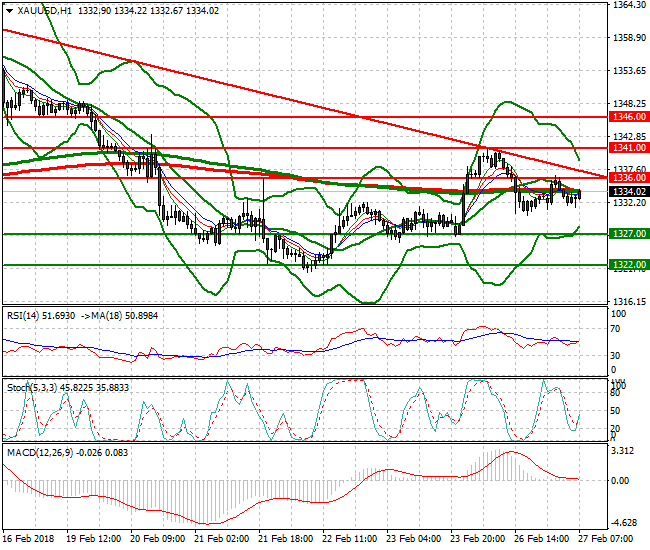Click the 1341.00 red price level label
Viewport: 650px width, 550px height.
pyautogui.click(x=629, y=148)
